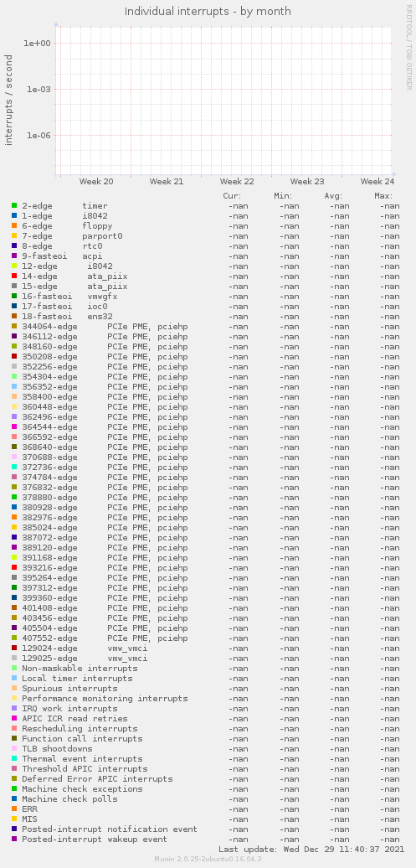Click the red swatch for 14-edge ata_piix
This screenshot has height=868, width=416.
click(14, 276)
